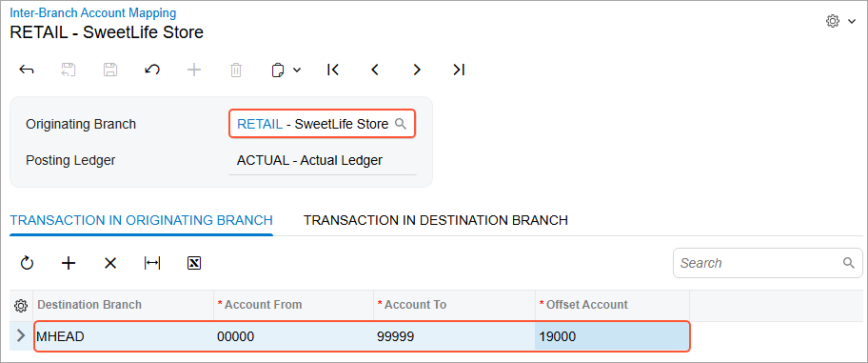Go to the last record
Image resolution: width=868 pixels, height=363 pixels.
click(459, 70)
